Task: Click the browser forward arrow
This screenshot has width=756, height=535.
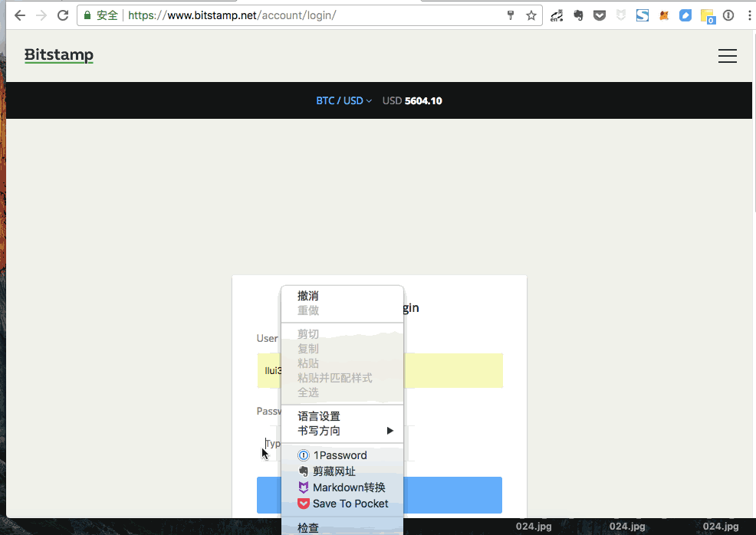Action: point(41,15)
